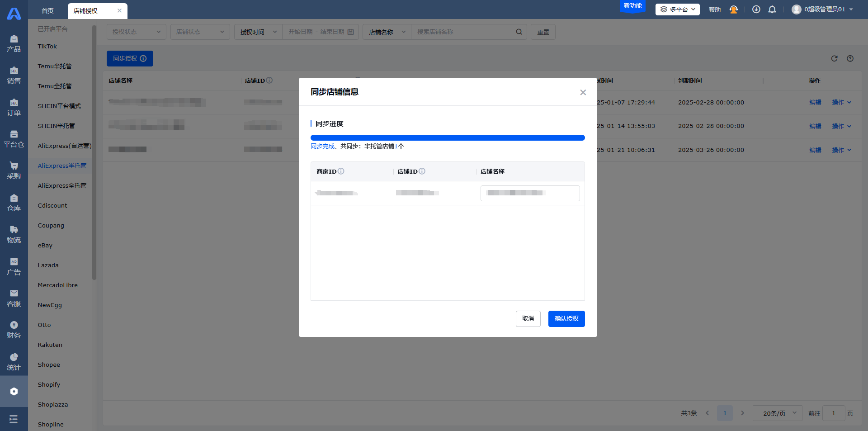868x431 pixels.
Task: Click the info icon beside table 店铺ID
Action: (x=269, y=80)
